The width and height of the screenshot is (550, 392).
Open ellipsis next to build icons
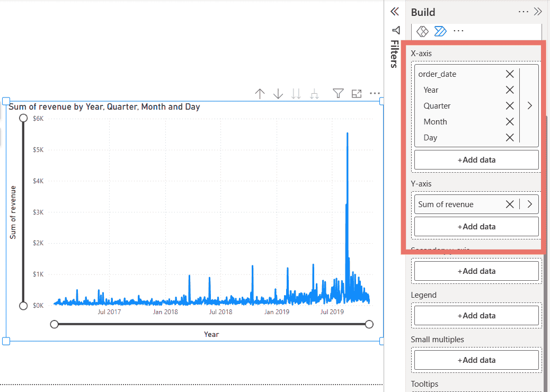pos(458,31)
